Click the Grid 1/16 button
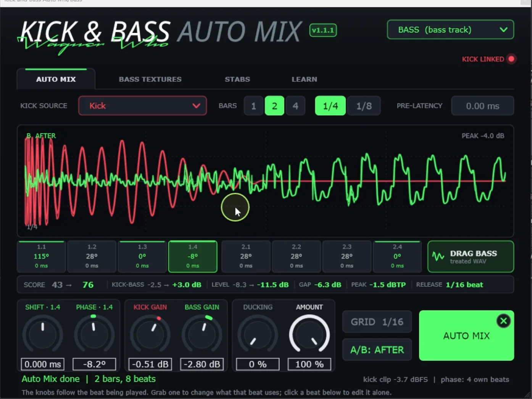This screenshot has height=399, width=532. click(377, 322)
